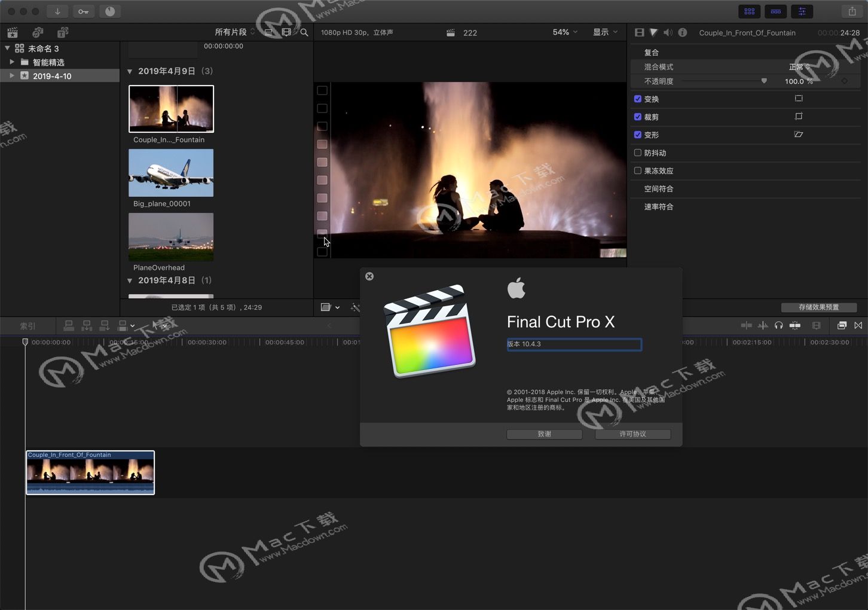Select the 2019-4-10 event row
This screenshot has width=868, height=610.
(x=60, y=76)
